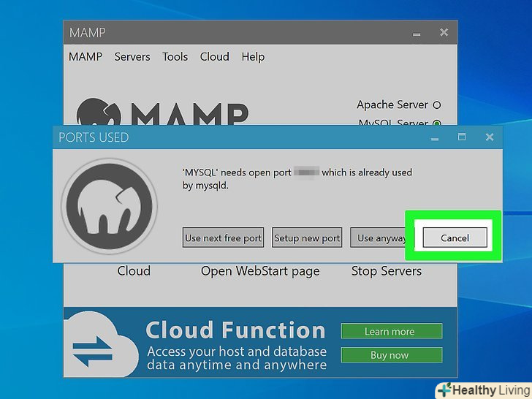Click the MAMP elephant icon in the dialog

click(x=110, y=206)
